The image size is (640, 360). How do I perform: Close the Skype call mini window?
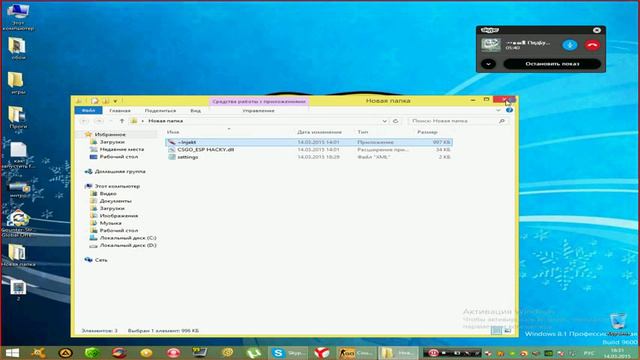coord(597,30)
